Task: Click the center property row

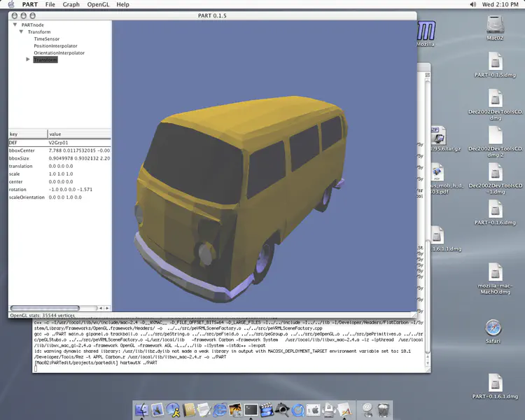Action: click(x=59, y=181)
